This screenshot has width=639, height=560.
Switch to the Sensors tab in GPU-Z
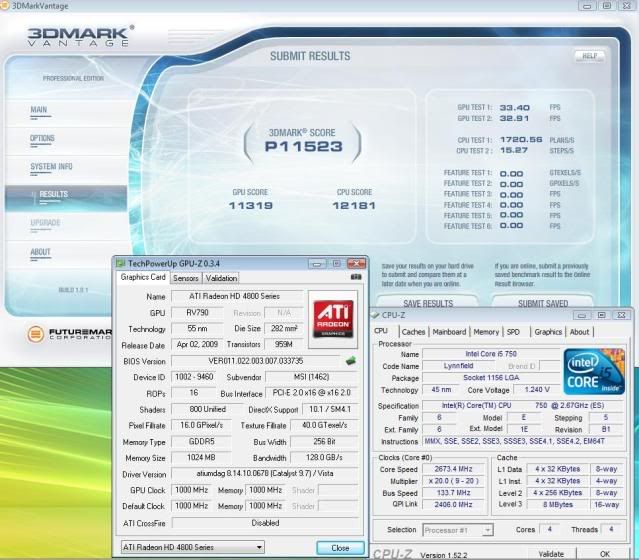click(186, 278)
